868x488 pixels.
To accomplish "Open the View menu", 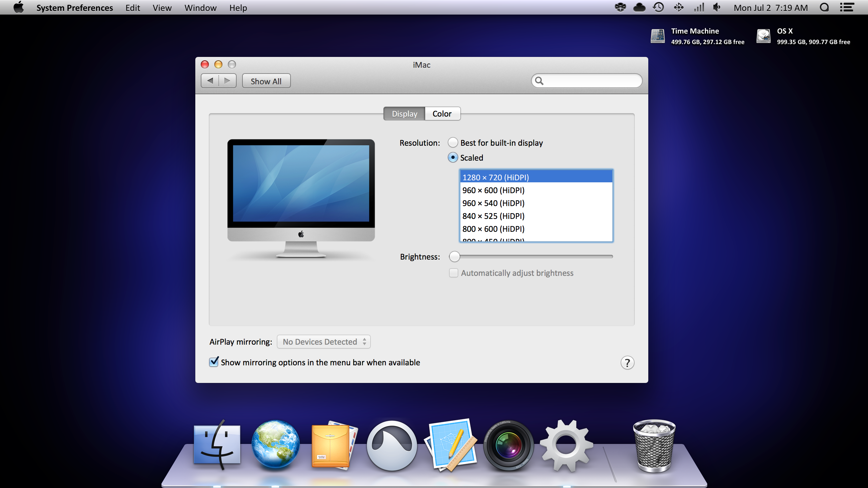I will pyautogui.click(x=162, y=7).
